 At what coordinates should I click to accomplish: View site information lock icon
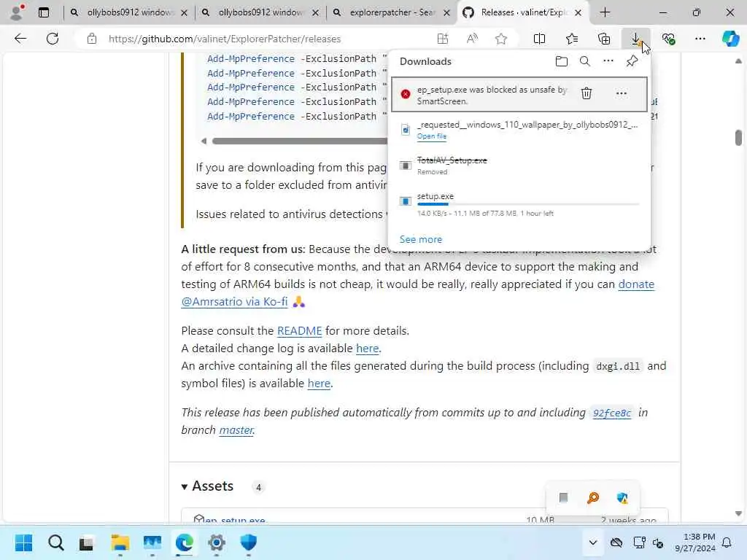click(92, 39)
